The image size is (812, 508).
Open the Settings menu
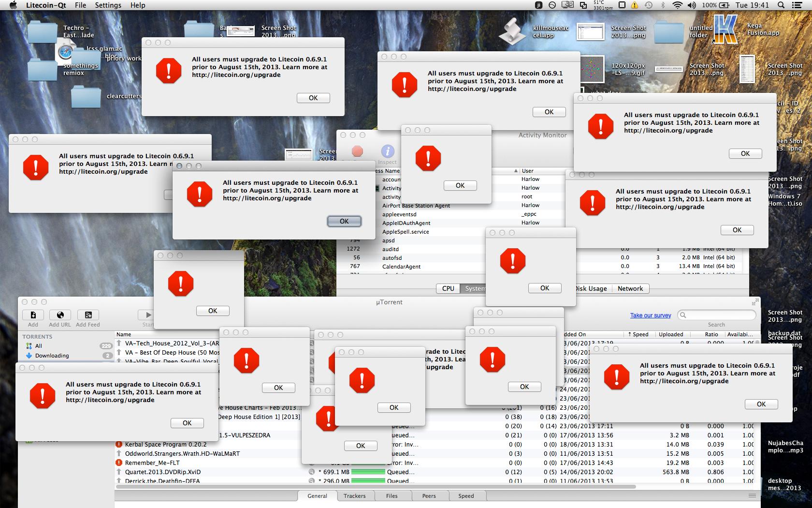point(108,5)
